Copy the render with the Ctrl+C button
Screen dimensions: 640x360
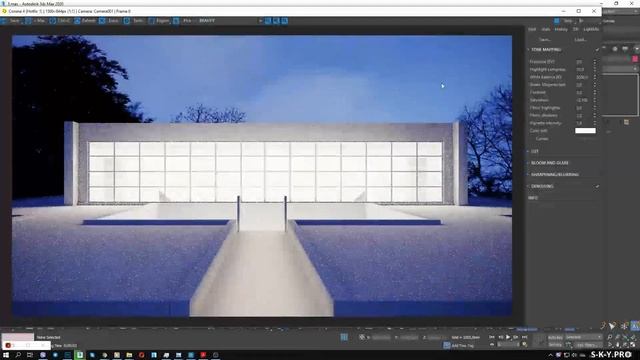(x=60, y=21)
